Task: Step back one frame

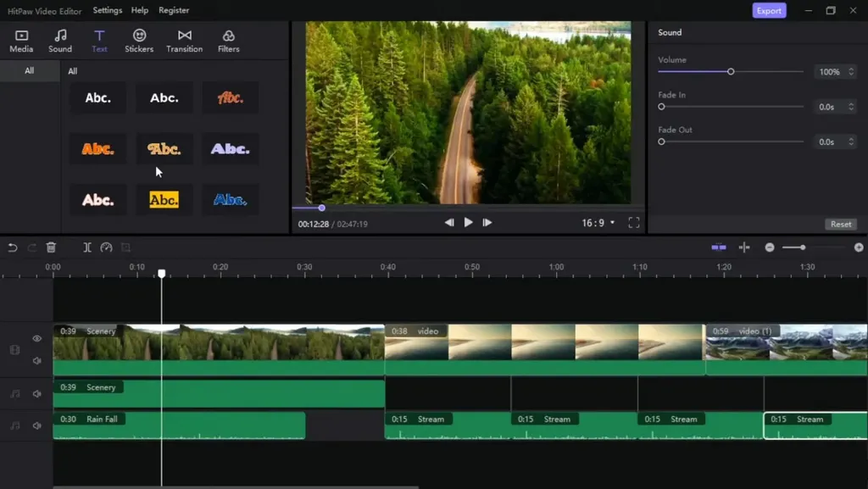Action: tap(449, 222)
